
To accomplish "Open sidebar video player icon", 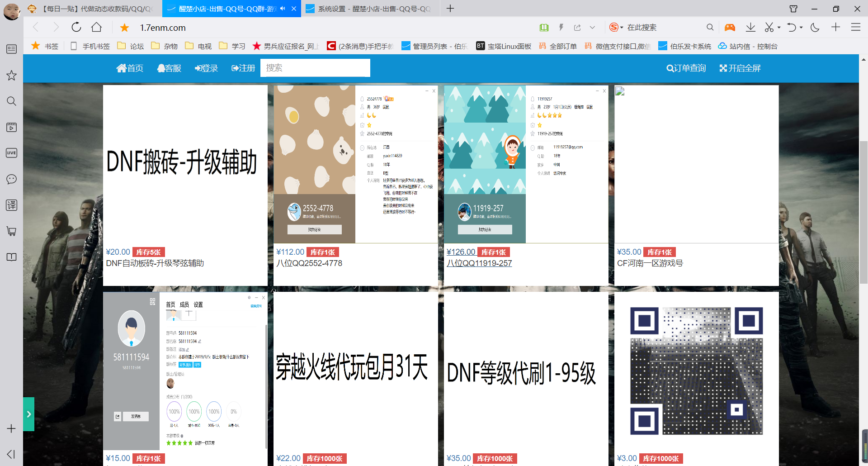I will (11, 127).
